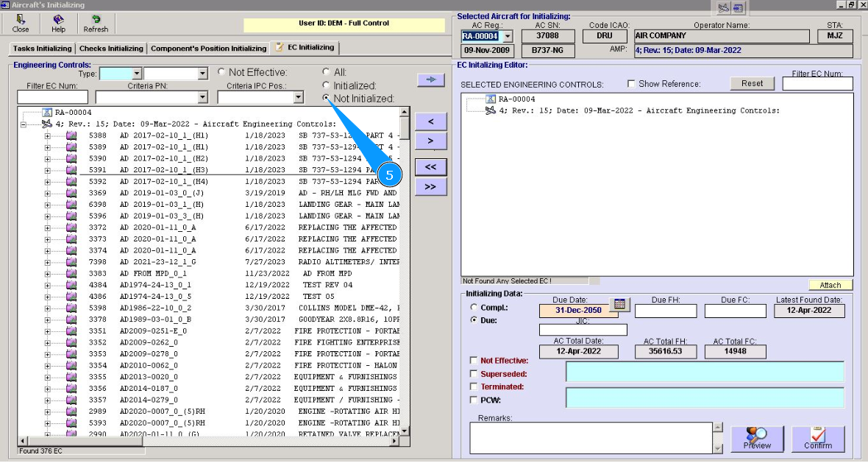Open the AC Reg. dropdown
This screenshot has height=466, width=868.
coord(507,36)
